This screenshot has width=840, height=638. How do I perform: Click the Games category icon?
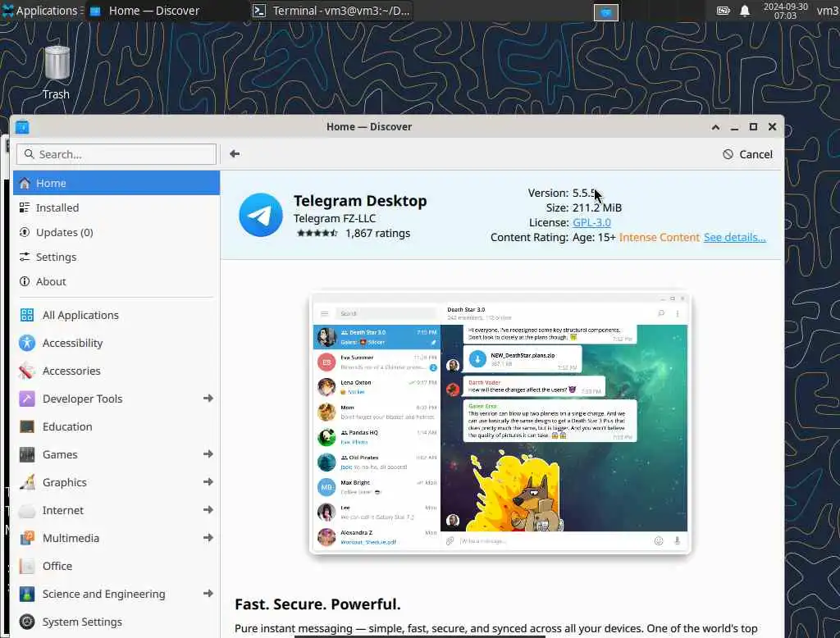click(27, 454)
